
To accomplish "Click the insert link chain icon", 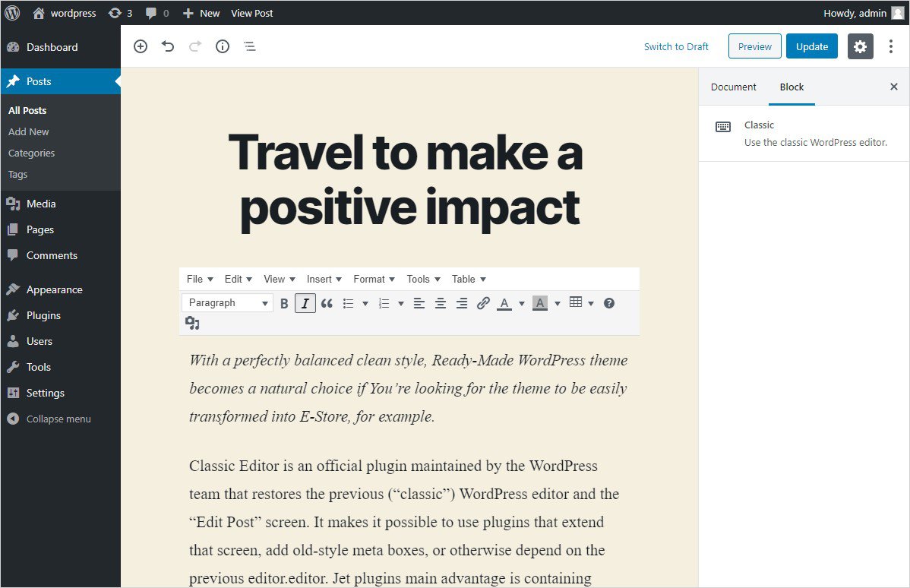I will (x=483, y=303).
